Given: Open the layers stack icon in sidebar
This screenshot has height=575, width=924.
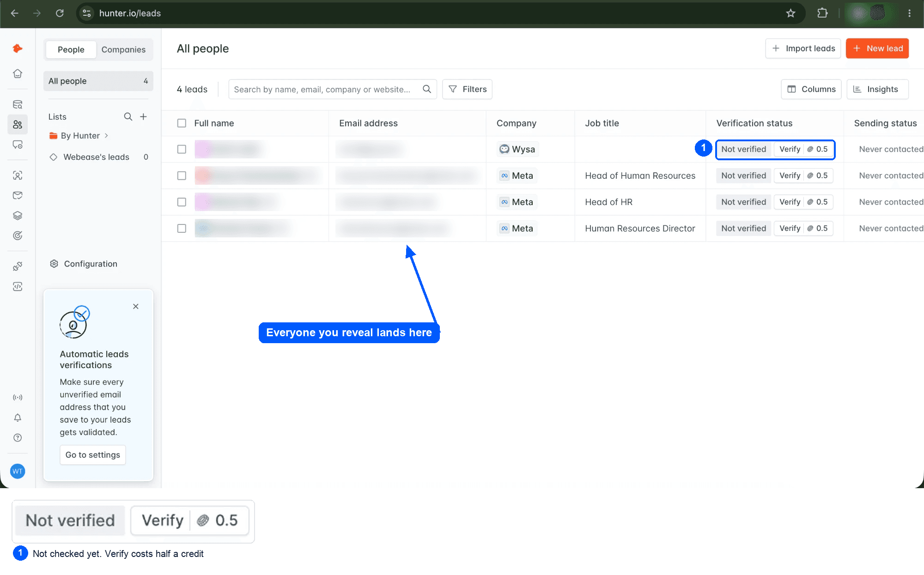Looking at the screenshot, I should [18, 216].
